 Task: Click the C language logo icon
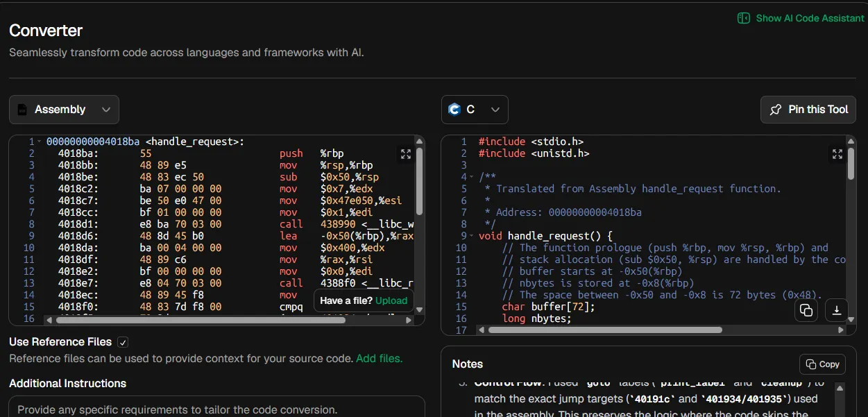coord(454,110)
